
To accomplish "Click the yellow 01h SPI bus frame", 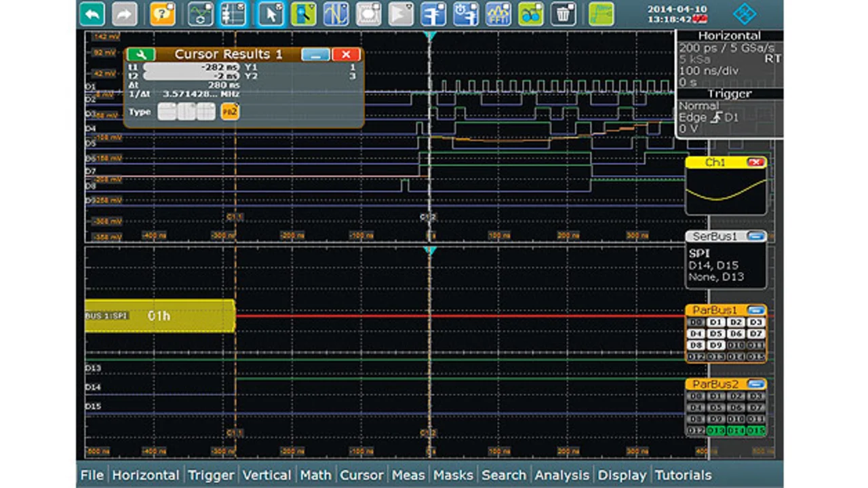I will [x=159, y=316].
